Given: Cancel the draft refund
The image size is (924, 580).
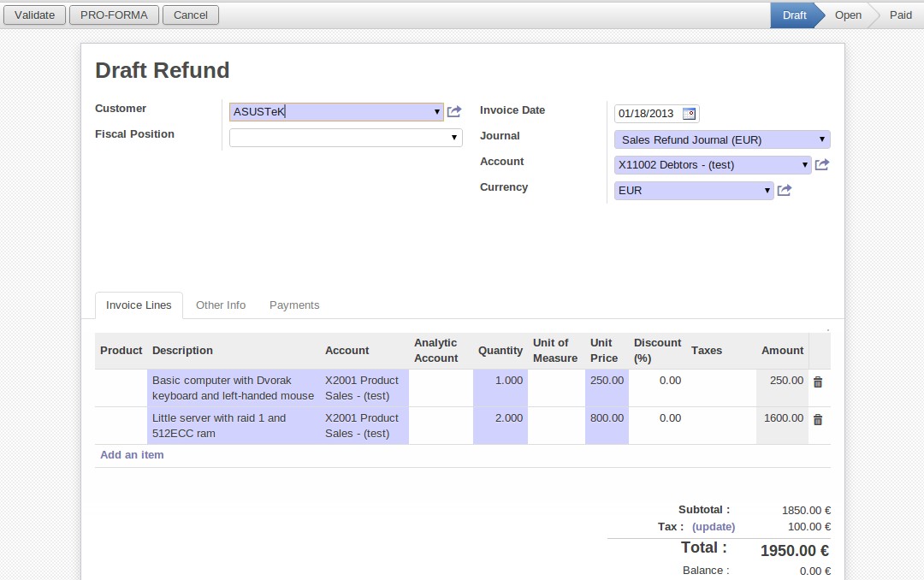Looking at the screenshot, I should pos(191,15).
